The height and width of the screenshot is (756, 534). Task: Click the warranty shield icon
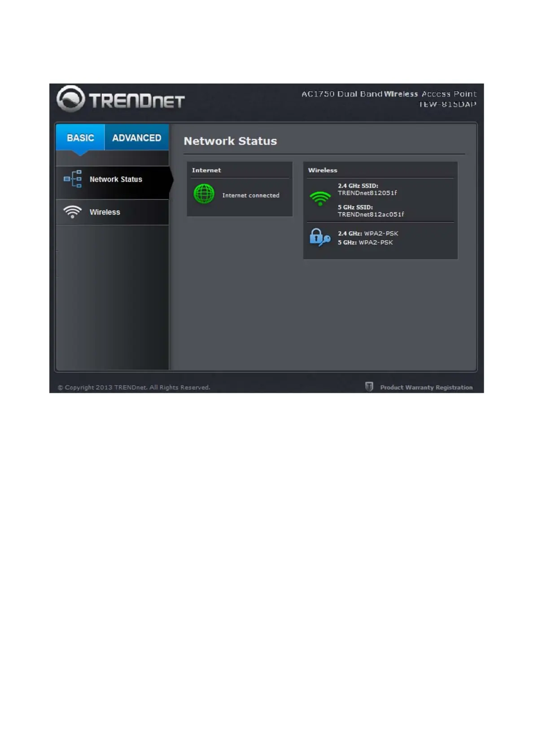pyautogui.click(x=369, y=387)
